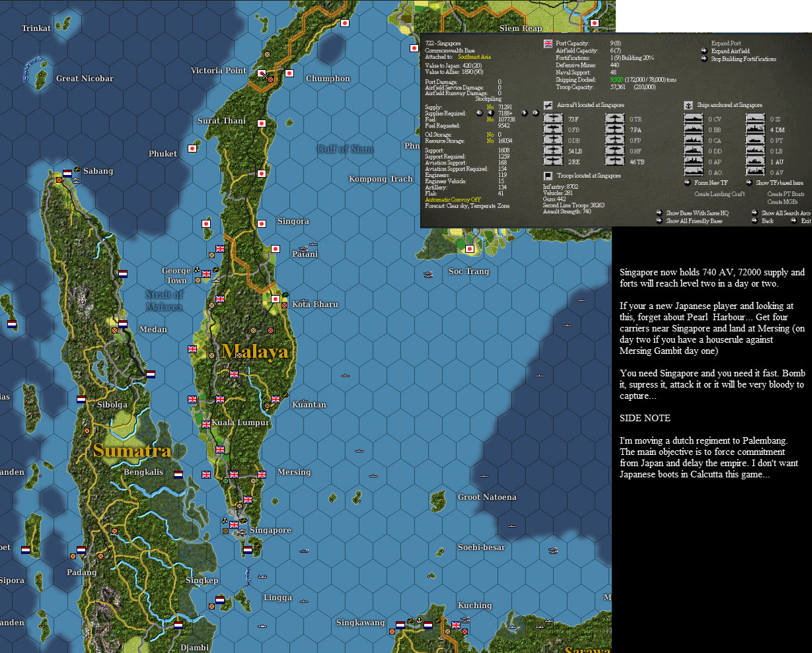Click the greyed Expand Port option

(x=725, y=44)
